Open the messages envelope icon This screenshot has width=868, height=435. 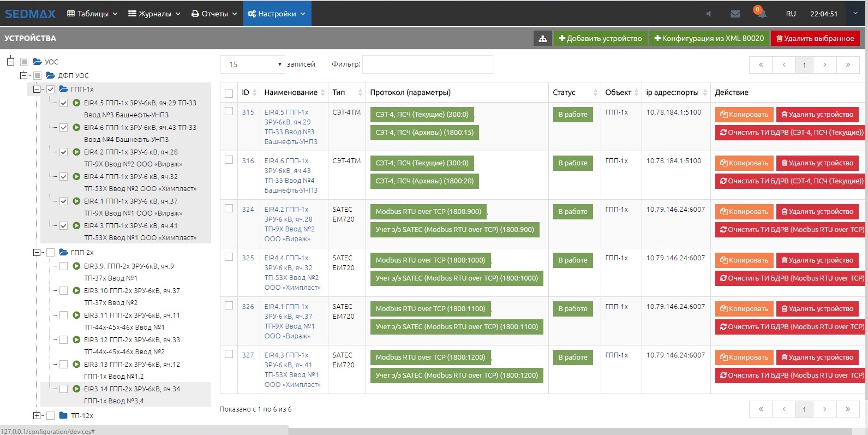click(x=735, y=14)
